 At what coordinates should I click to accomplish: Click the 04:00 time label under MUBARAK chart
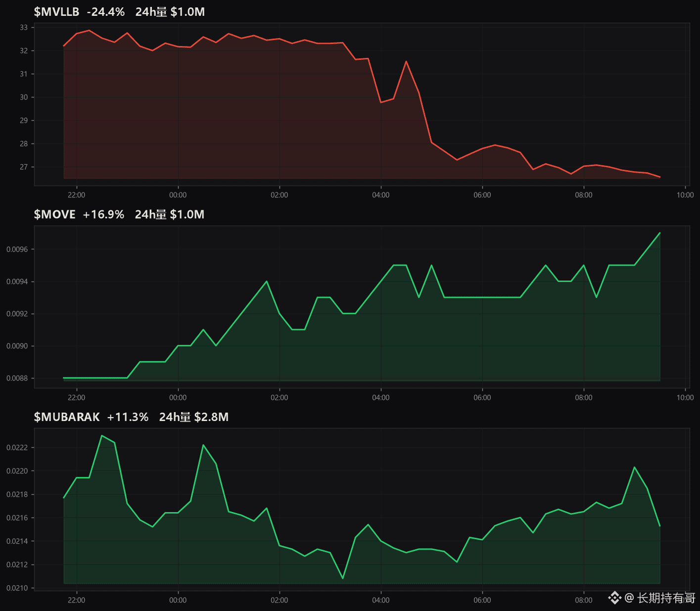click(x=381, y=600)
